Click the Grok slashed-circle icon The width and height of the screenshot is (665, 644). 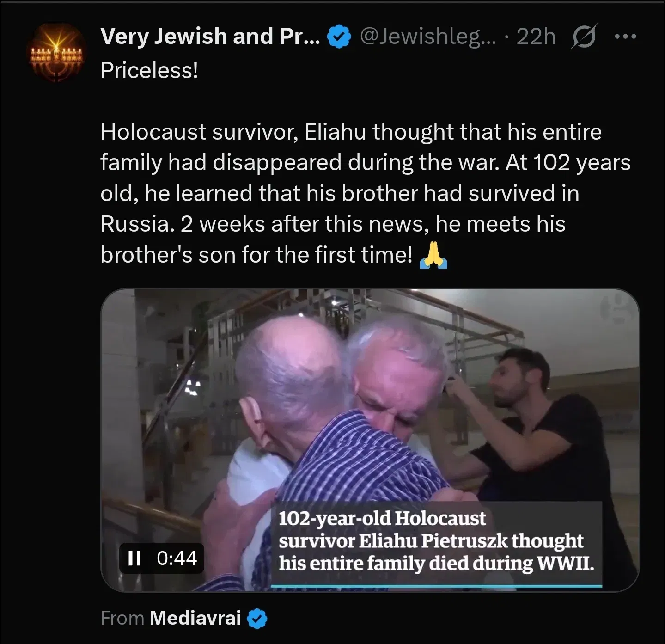[585, 37]
